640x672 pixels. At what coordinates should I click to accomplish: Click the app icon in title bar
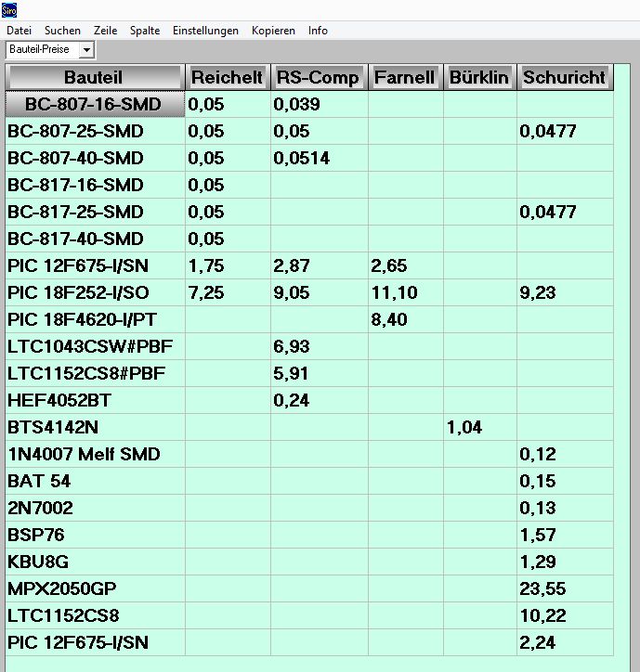click(11, 8)
